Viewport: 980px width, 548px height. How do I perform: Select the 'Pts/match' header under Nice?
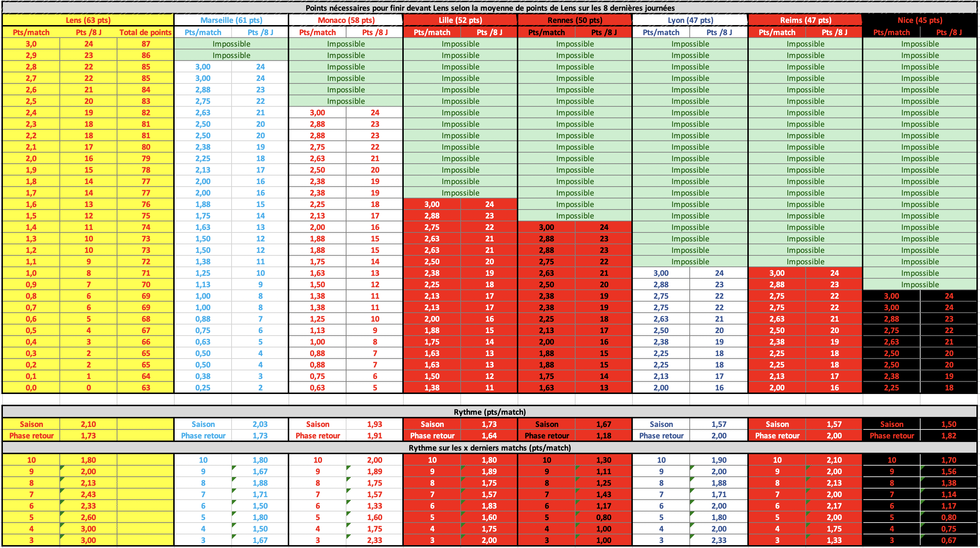(891, 32)
